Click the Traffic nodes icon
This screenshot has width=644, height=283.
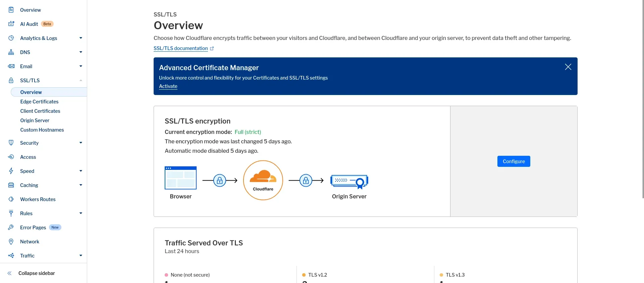tap(11, 255)
